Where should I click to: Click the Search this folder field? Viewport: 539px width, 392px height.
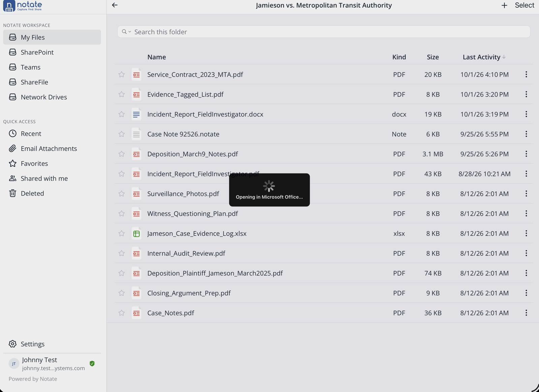click(324, 32)
